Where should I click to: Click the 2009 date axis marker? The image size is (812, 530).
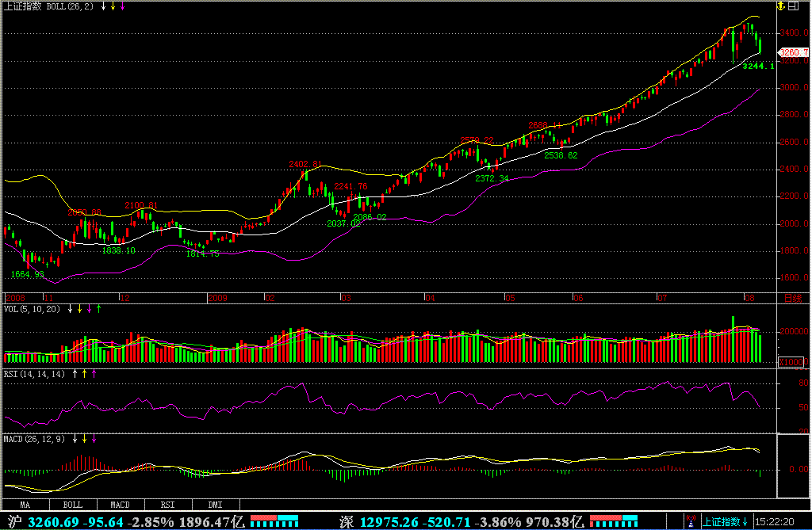217,298
